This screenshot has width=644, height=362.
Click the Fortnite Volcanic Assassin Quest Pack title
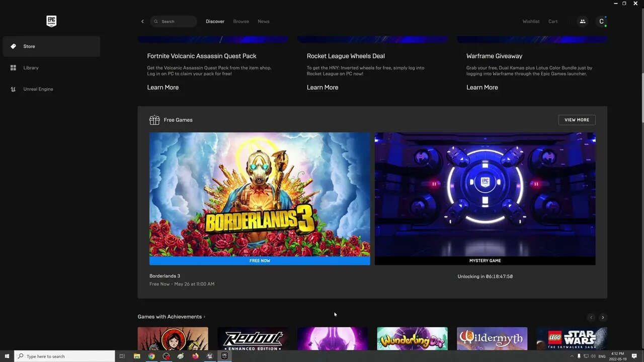pyautogui.click(x=202, y=56)
